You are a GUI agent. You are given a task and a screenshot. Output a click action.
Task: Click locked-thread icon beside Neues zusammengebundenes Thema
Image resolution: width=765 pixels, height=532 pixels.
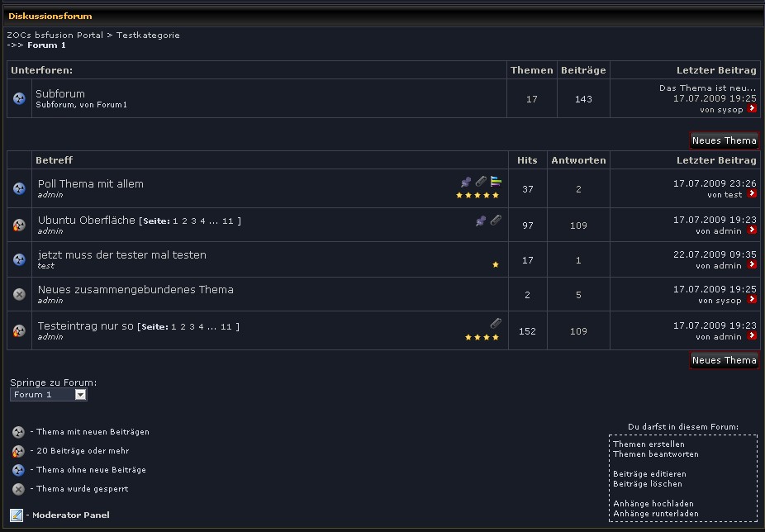20,294
